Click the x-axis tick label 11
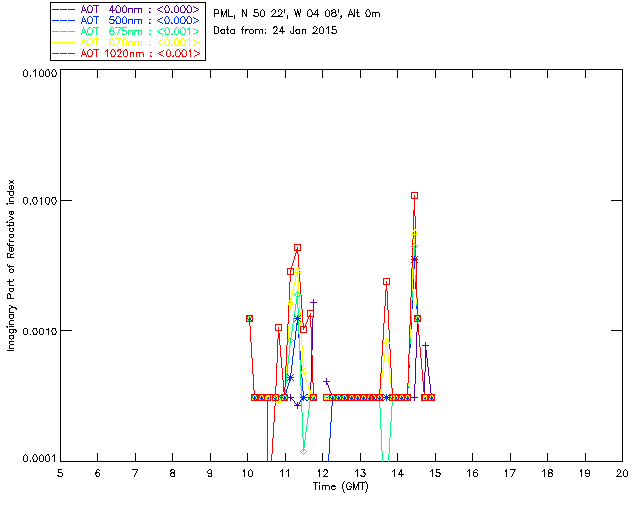This screenshot has width=640, height=512. point(285,473)
